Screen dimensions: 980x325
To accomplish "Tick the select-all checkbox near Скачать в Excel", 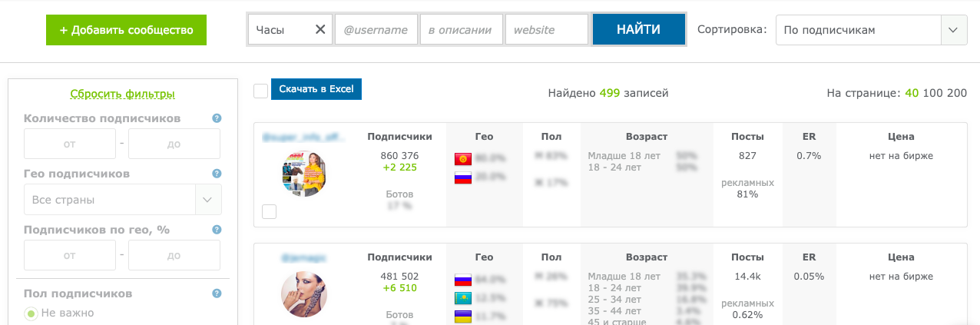I will click(x=261, y=91).
